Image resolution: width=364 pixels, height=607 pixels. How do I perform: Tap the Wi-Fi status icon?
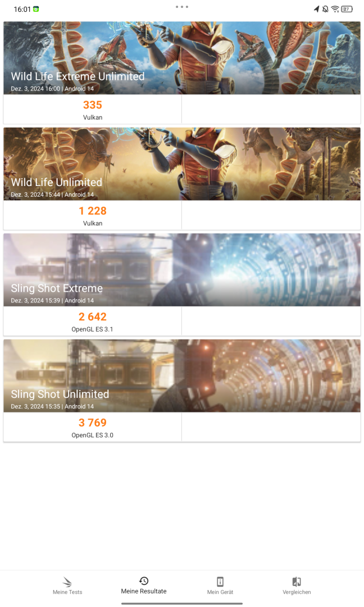pos(335,9)
